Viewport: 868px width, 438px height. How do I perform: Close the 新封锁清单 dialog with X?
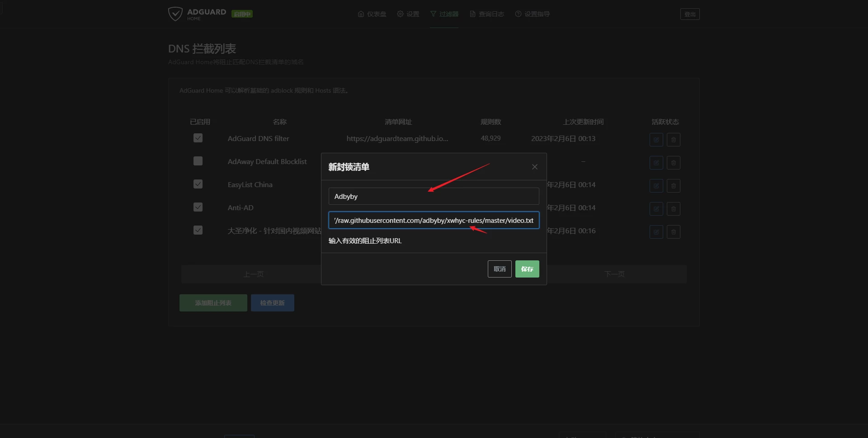point(535,167)
